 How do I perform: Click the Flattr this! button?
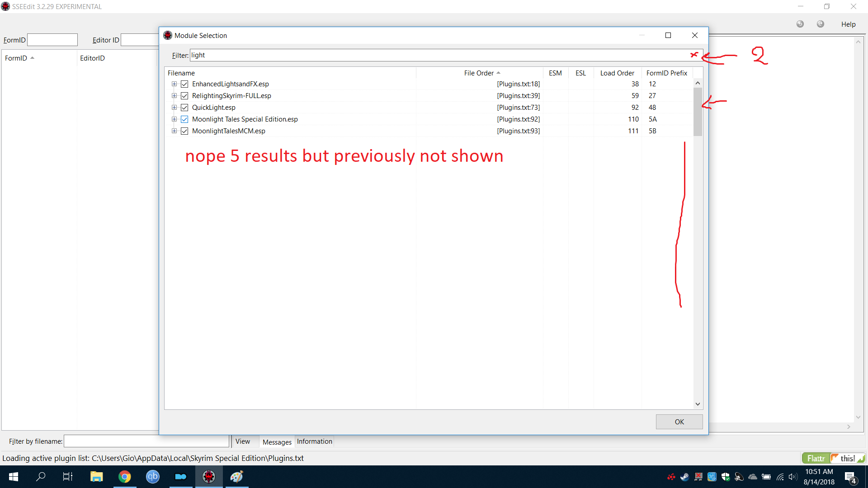pyautogui.click(x=833, y=458)
